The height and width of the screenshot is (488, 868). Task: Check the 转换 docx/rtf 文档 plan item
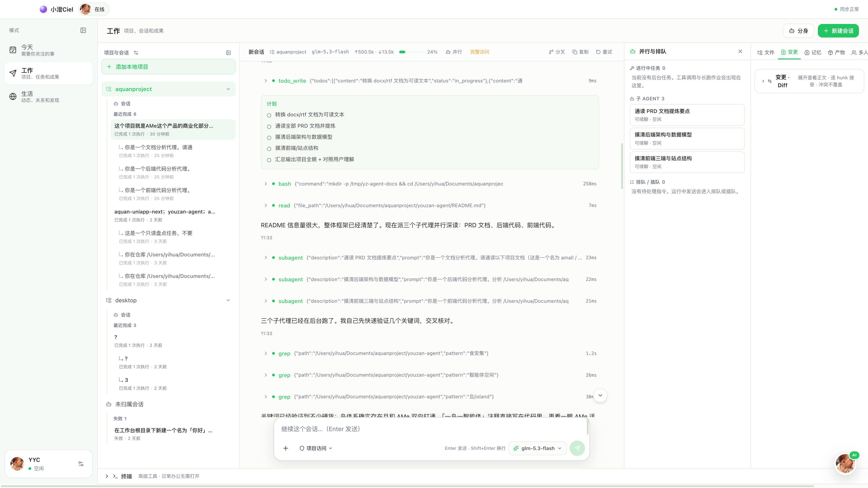pyautogui.click(x=269, y=115)
